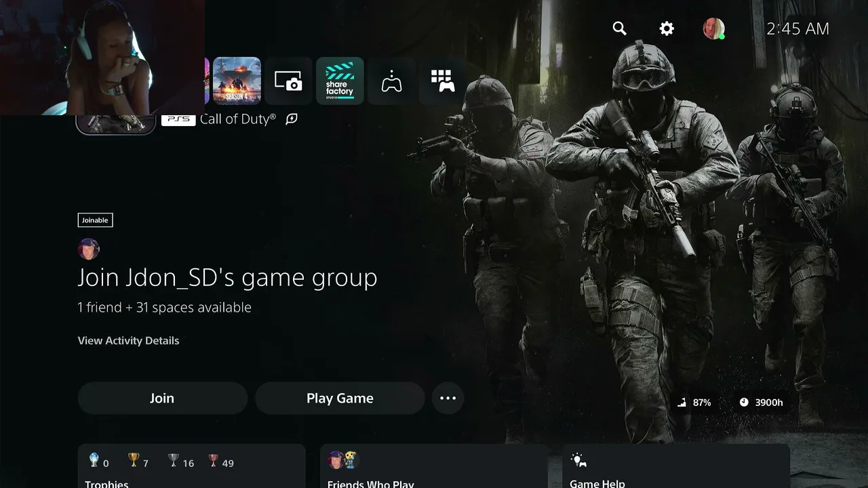Open the Game Help card
This screenshot has height=488, width=868.
(675, 466)
